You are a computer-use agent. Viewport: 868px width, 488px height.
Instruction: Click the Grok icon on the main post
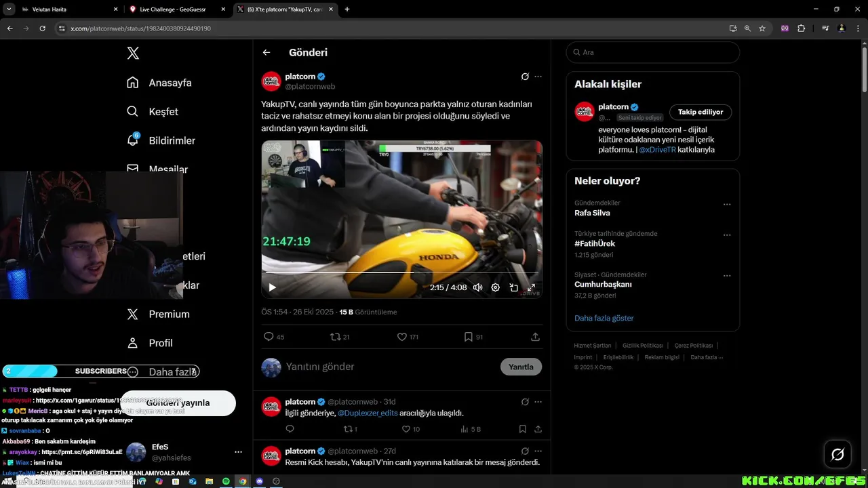click(x=525, y=77)
